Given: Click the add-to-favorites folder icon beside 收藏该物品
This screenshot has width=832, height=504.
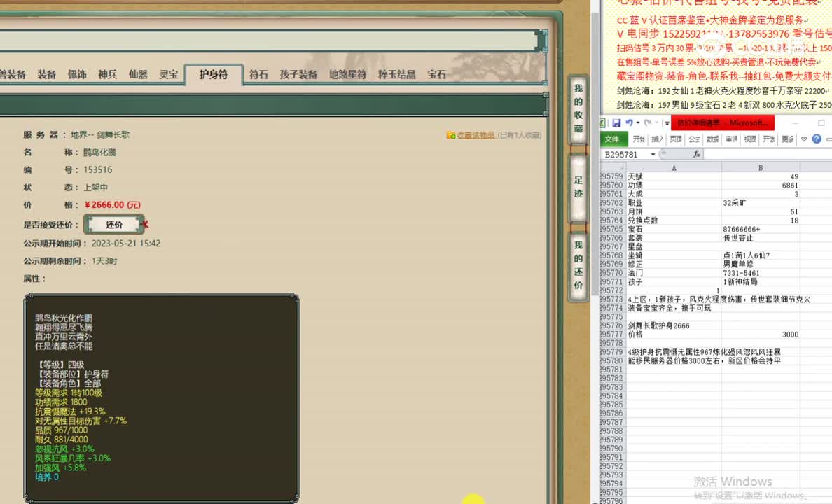Looking at the screenshot, I should (451, 135).
